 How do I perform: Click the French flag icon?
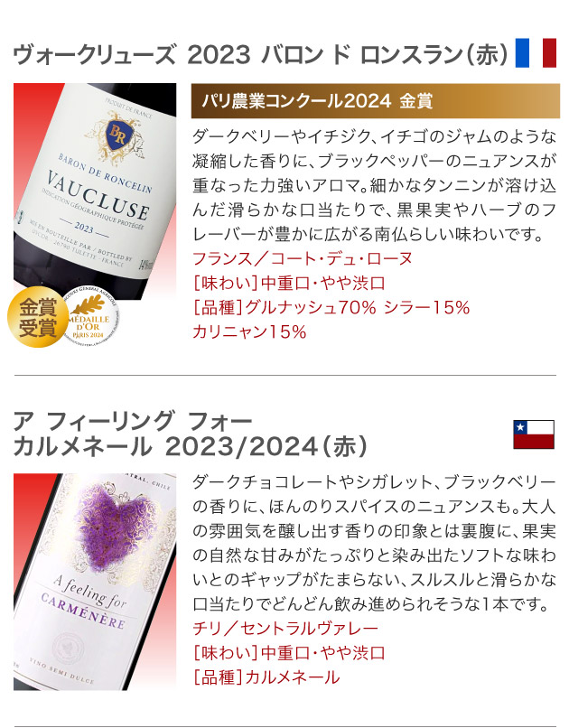pos(536,53)
